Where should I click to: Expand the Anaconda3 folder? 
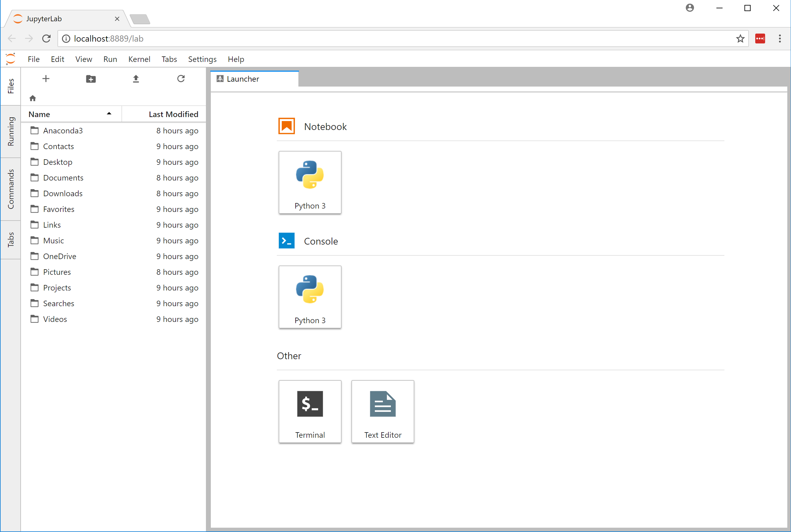point(63,130)
